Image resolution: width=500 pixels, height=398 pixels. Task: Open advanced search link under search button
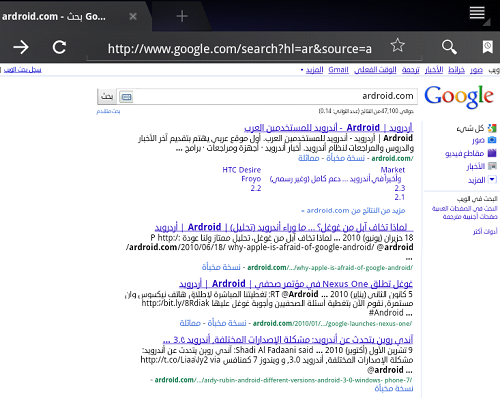click(108, 111)
